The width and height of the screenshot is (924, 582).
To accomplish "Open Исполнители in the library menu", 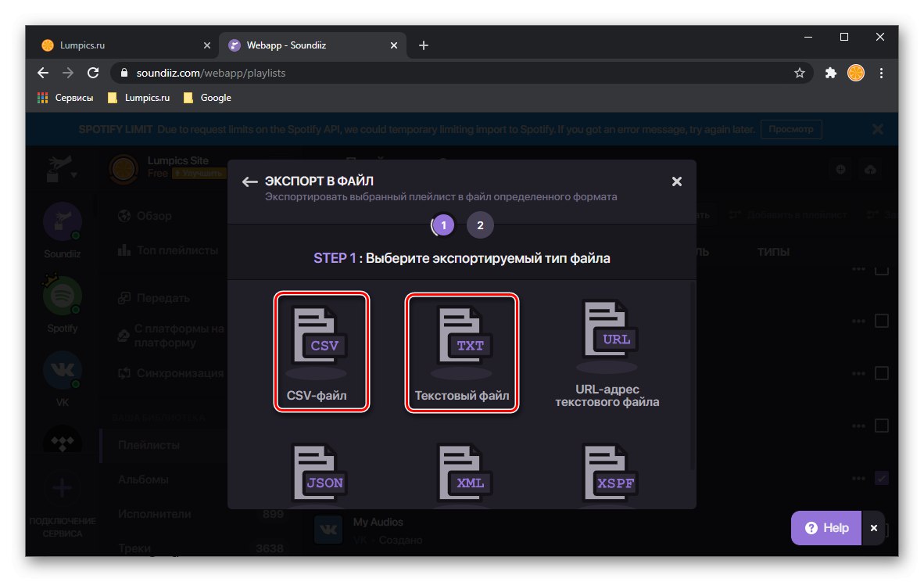I will click(x=155, y=514).
